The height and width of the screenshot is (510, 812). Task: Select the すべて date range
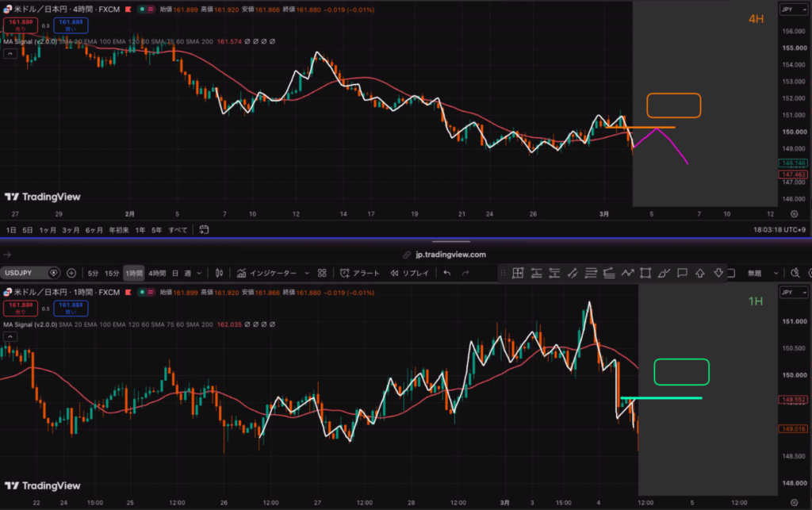pyautogui.click(x=178, y=230)
